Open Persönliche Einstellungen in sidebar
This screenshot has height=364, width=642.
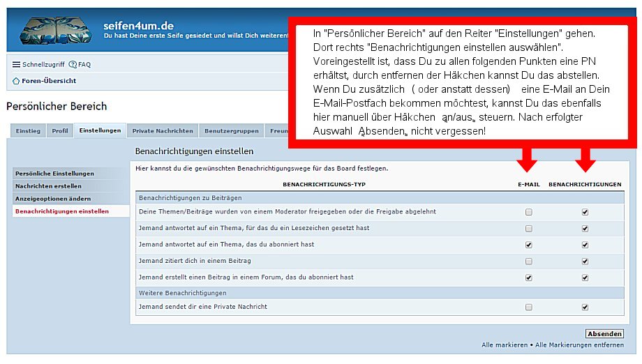54,174
